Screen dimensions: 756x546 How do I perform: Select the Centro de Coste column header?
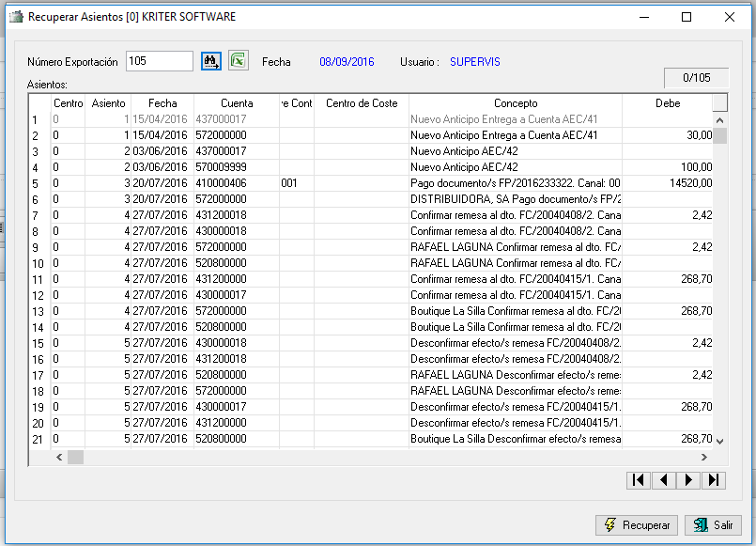362,103
